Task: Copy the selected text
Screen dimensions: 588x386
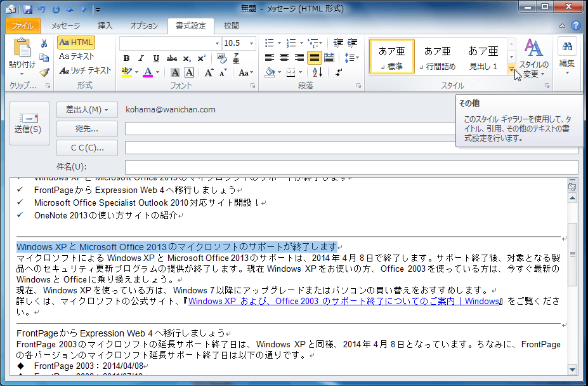Action: tap(44, 57)
